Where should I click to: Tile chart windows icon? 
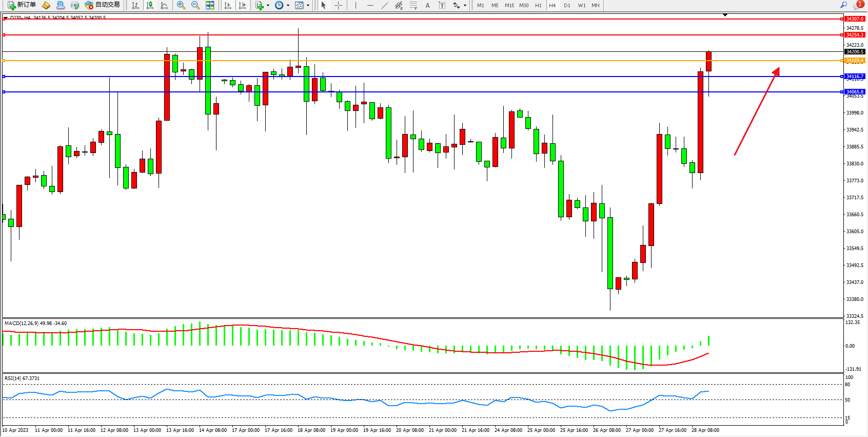(x=210, y=5)
